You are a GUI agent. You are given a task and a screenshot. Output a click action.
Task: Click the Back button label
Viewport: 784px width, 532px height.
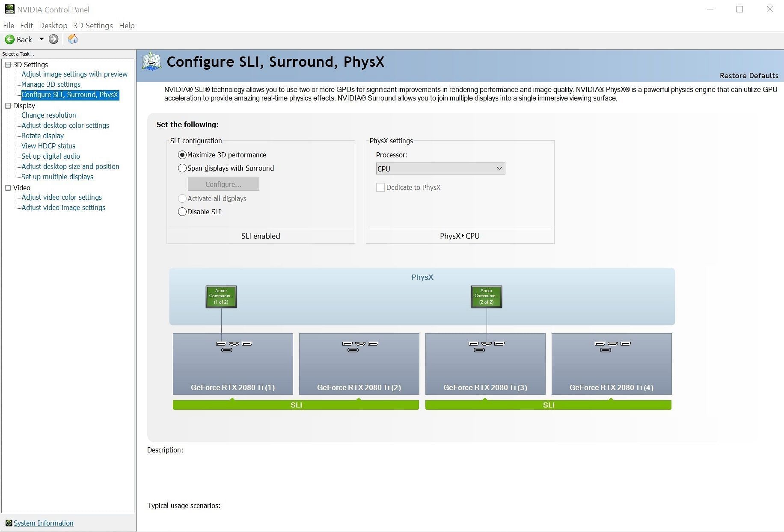(24, 39)
